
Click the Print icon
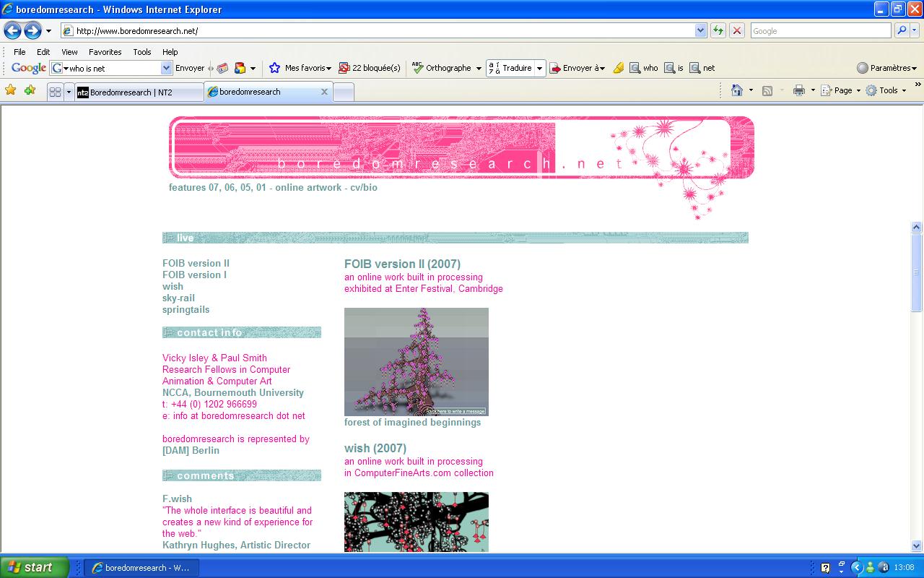click(799, 90)
